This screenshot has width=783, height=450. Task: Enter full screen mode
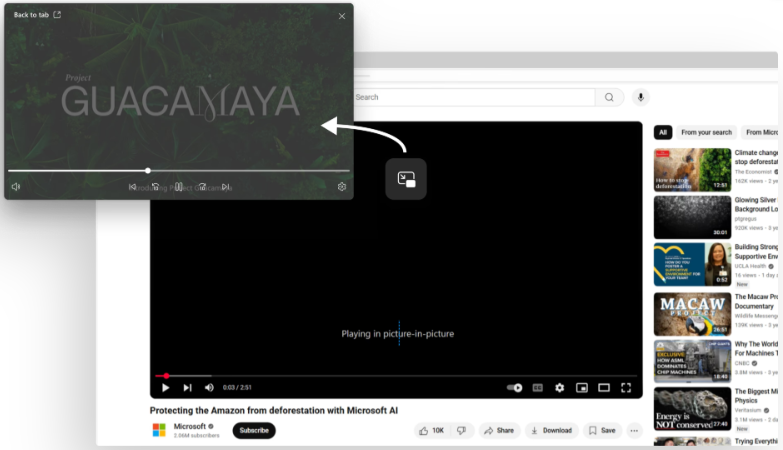pos(626,388)
